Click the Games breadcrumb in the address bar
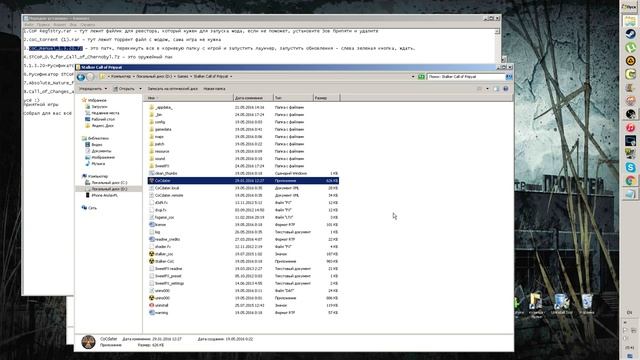640x360 pixels. pyautogui.click(x=183, y=76)
